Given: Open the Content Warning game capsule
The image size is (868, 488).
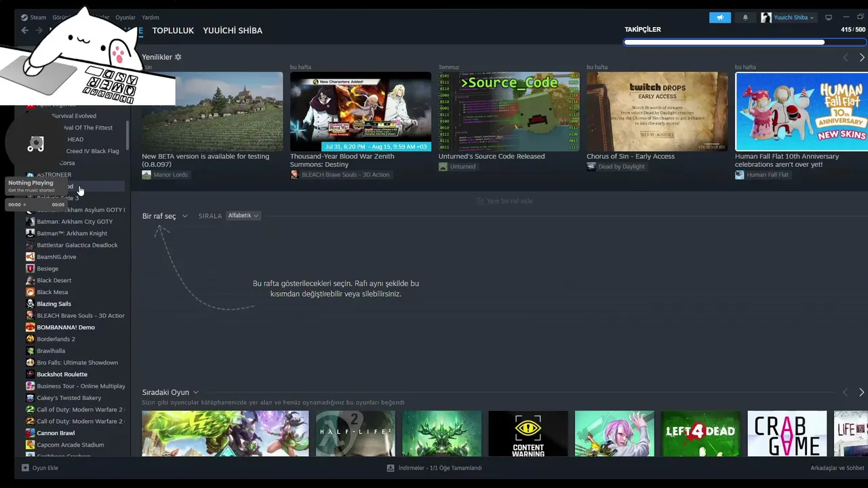Looking at the screenshot, I should click(x=528, y=433).
